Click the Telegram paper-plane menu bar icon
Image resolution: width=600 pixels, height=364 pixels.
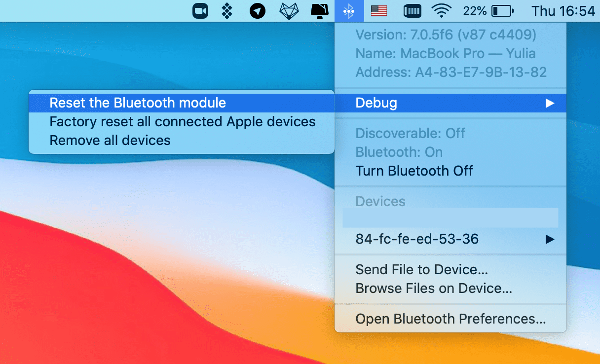tap(258, 11)
